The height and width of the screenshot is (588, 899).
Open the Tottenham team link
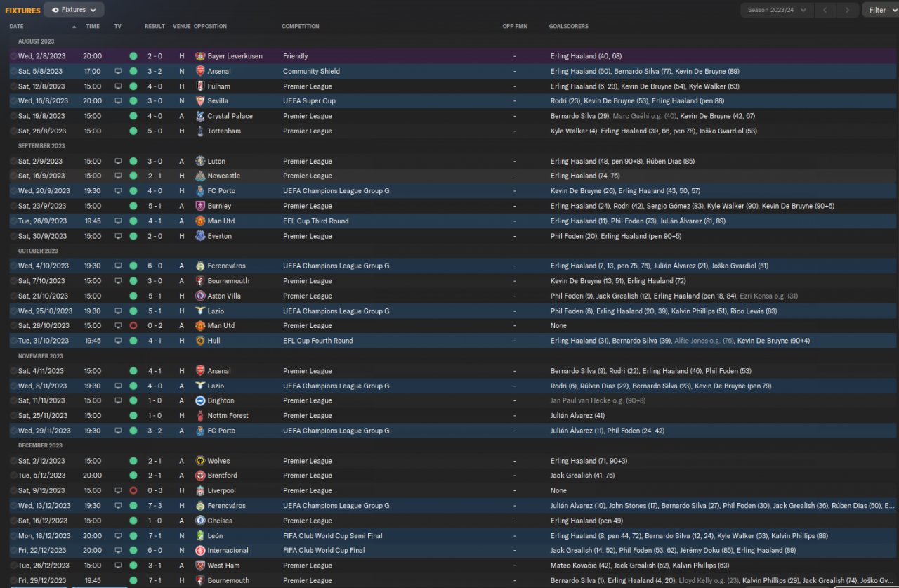pyautogui.click(x=224, y=131)
